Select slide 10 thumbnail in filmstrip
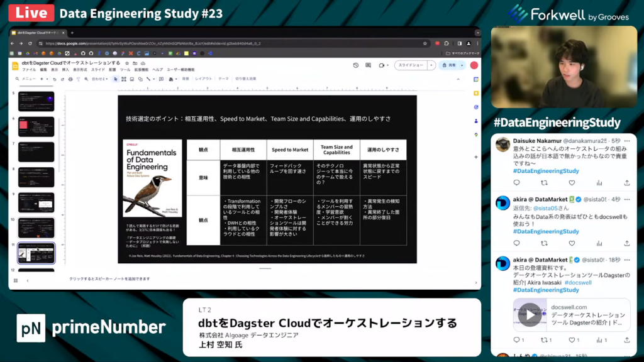Screen dimensions: 644x362 pos(36,228)
